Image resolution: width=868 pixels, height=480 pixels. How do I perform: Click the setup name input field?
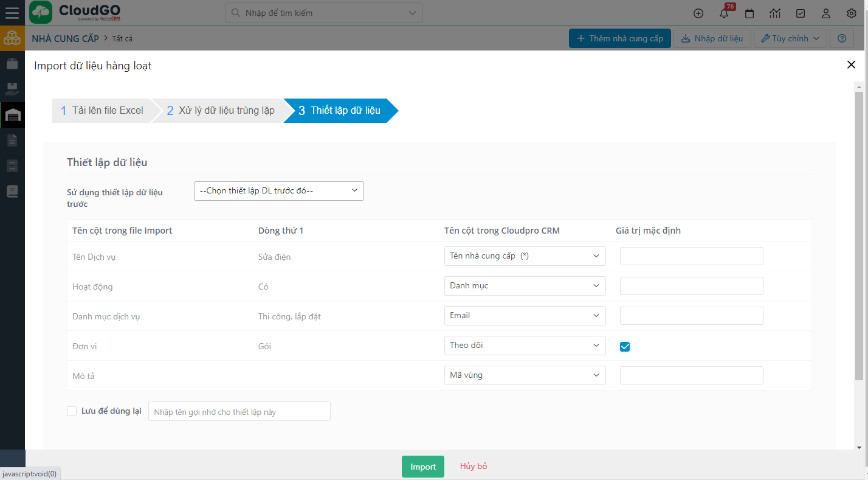pyautogui.click(x=239, y=412)
